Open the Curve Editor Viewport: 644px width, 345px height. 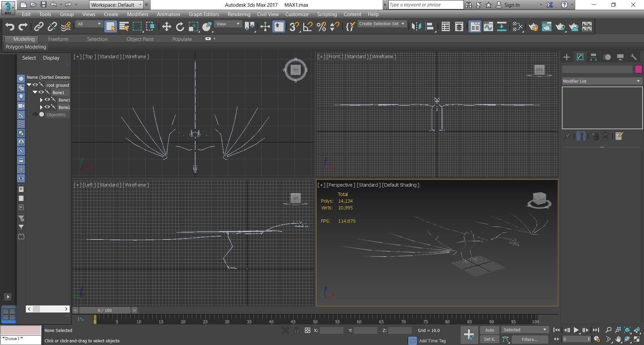point(488,26)
